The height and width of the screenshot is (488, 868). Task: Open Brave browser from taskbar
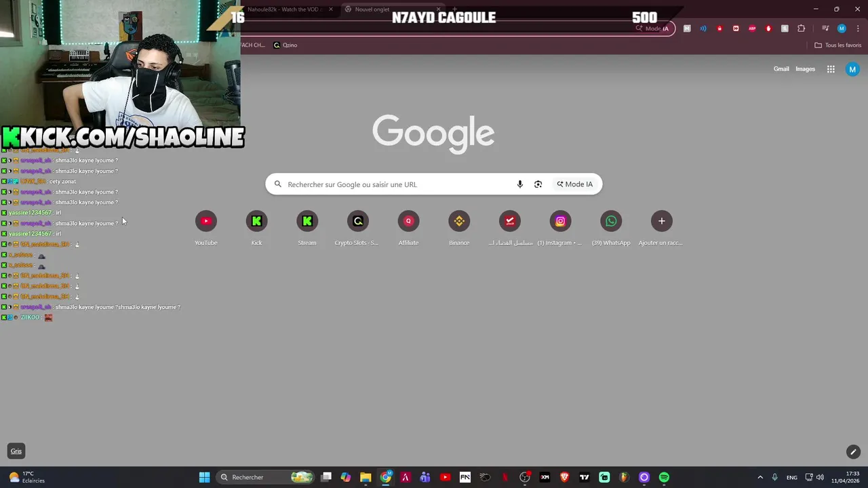pyautogui.click(x=564, y=477)
